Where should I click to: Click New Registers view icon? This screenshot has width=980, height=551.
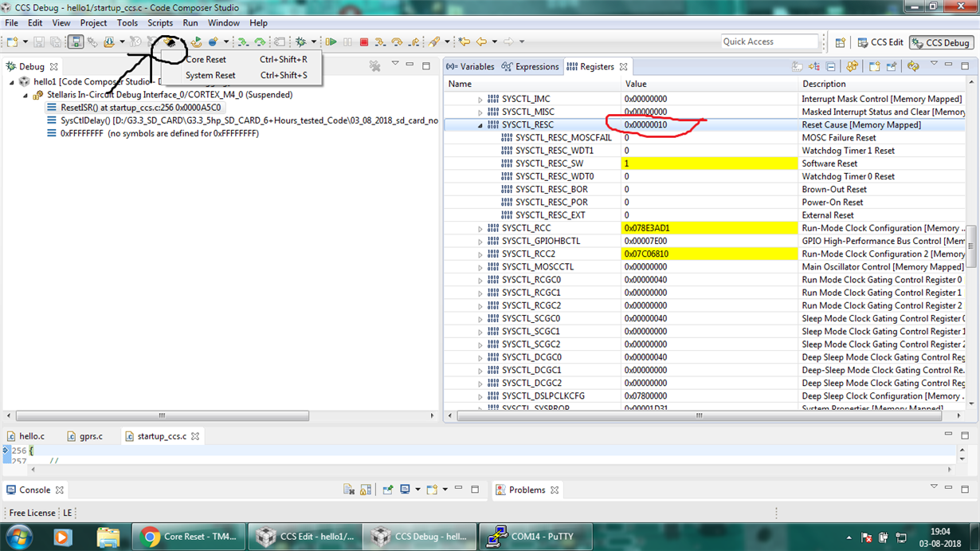coord(874,67)
